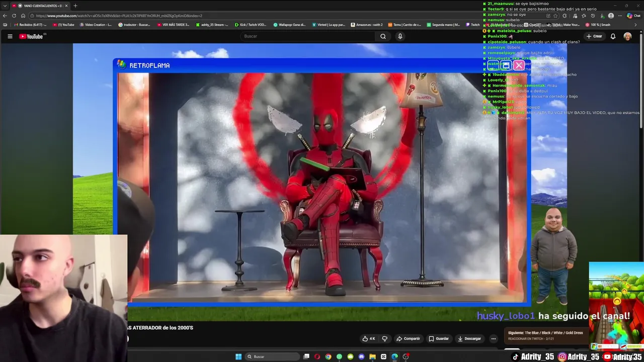644x362 pixels.
Task: Open the Crear menu on YouTube
Action: [594, 36]
